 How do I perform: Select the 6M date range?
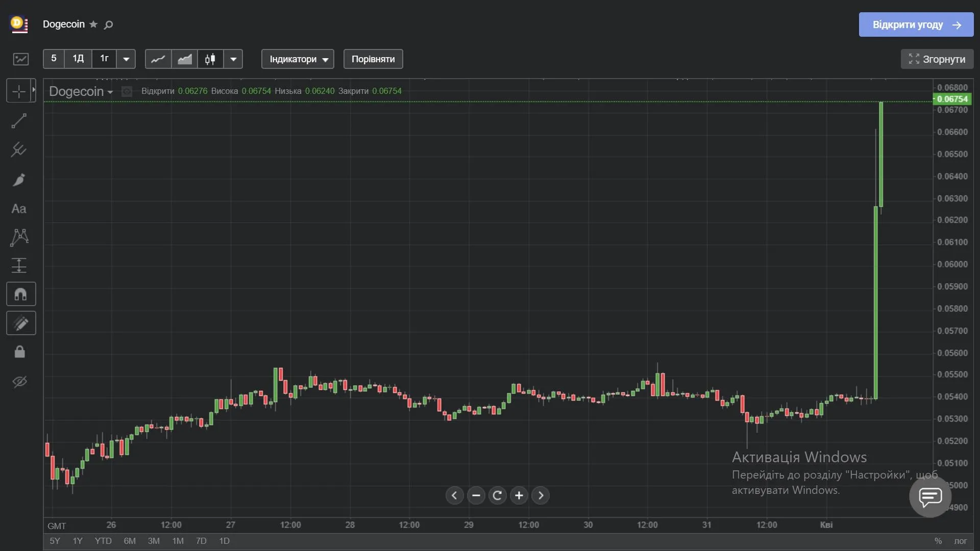(130, 541)
